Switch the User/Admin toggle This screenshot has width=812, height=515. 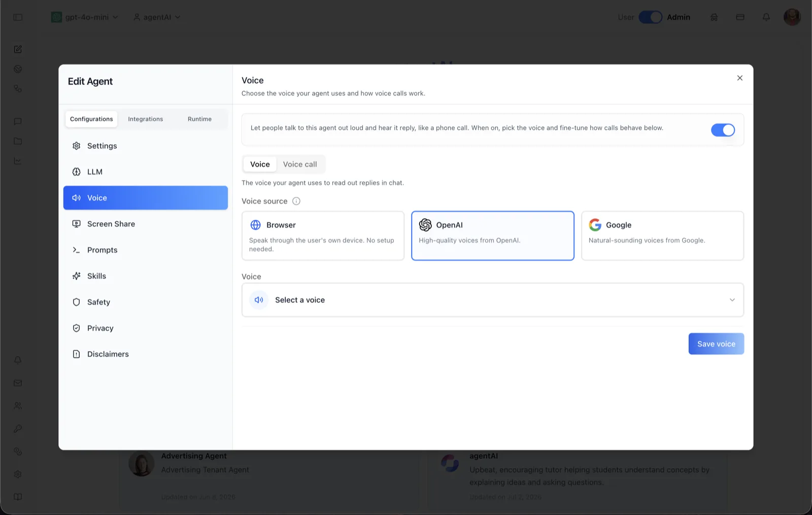point(650,17)
